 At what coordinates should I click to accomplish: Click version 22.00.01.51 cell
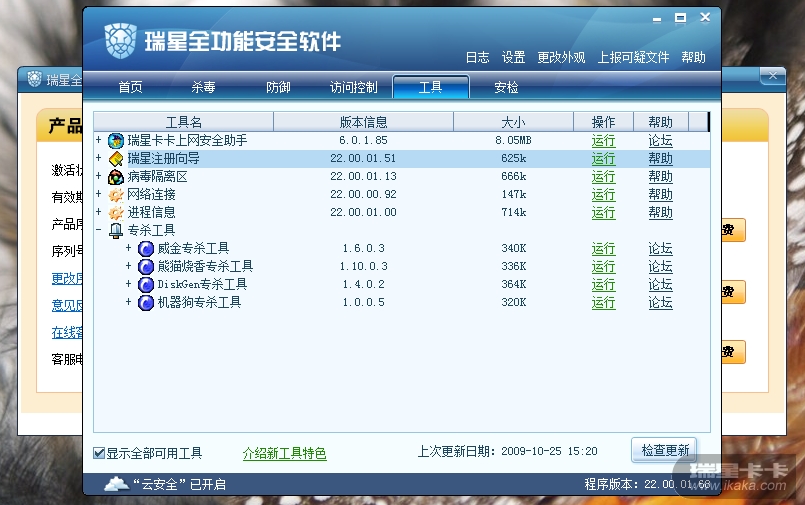[x=363, y=159]
